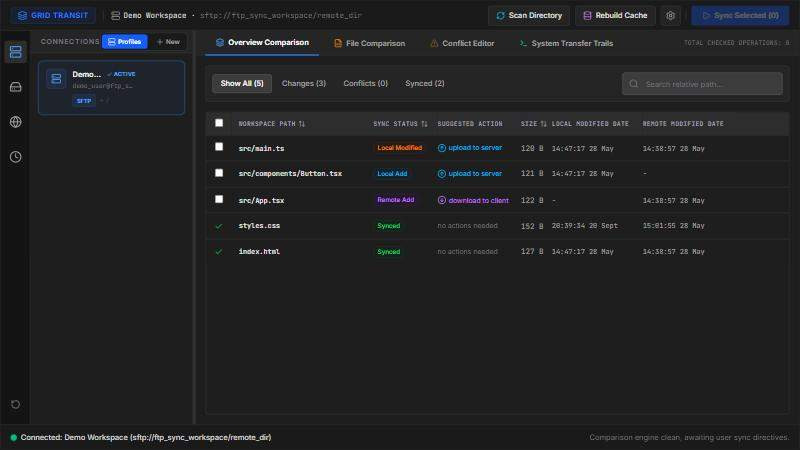
Task: Click the Demo Workspace title text
Action: point(155,16)
